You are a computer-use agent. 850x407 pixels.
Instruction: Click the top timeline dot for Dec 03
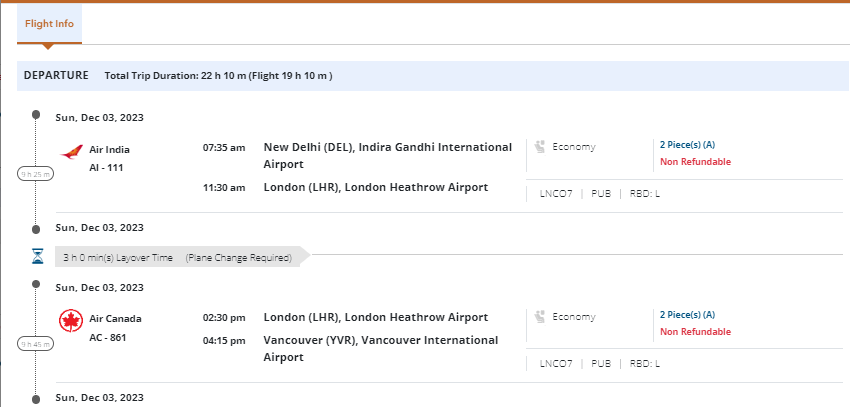tap(36, 116)
